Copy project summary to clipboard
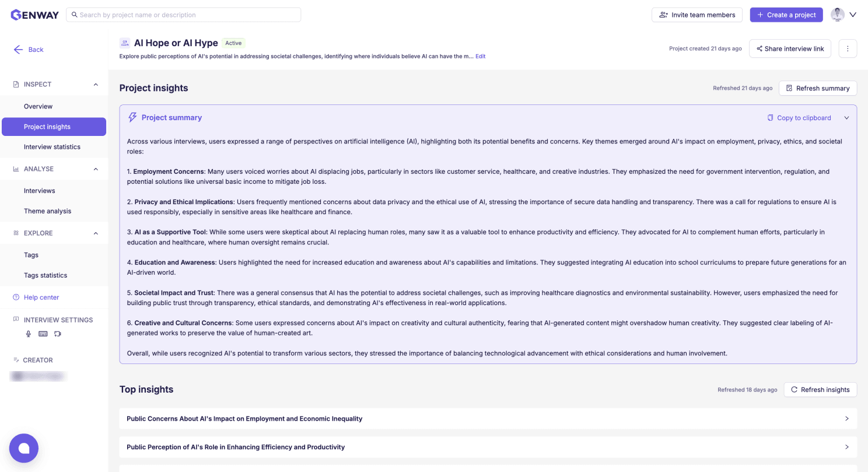Screen dimensions: 868x472 click(799, 118)
